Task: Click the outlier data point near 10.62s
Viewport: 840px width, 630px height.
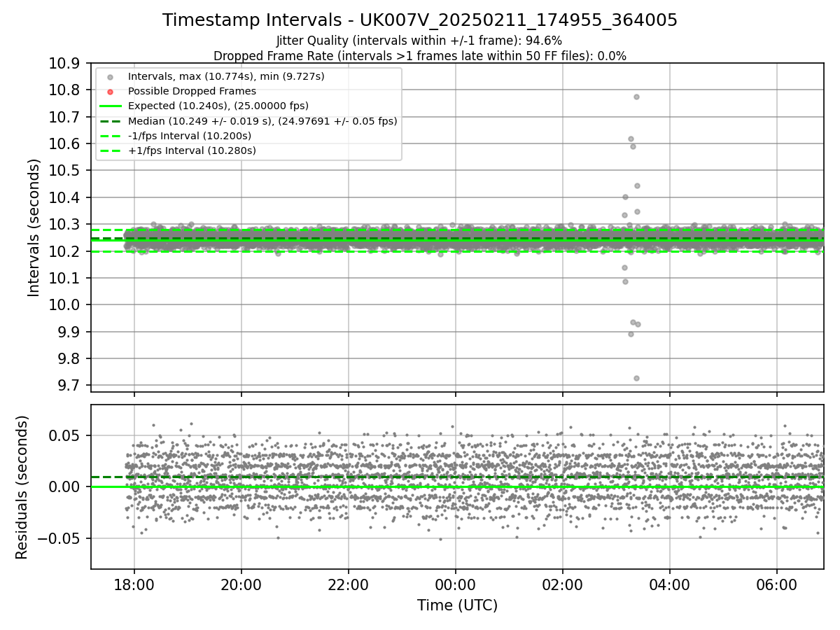Action: pyautogui.click(x=631, y=139)
